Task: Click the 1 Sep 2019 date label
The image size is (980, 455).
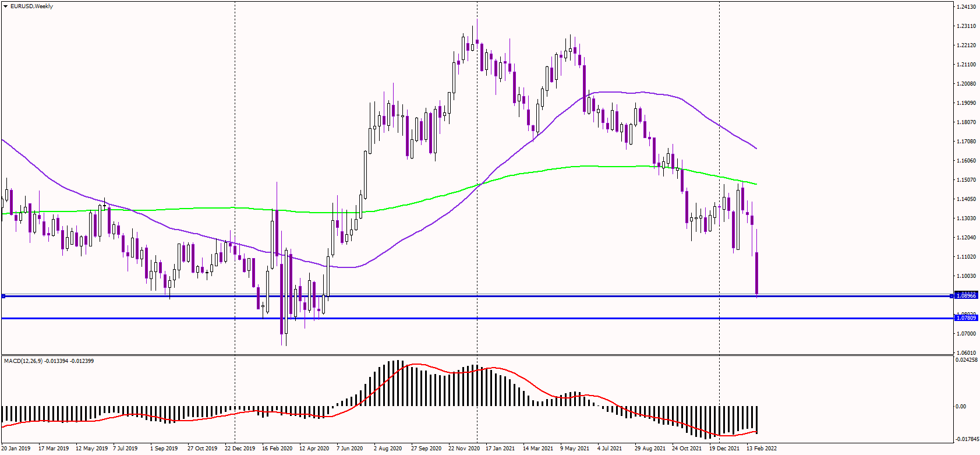Action: [164, 449]
